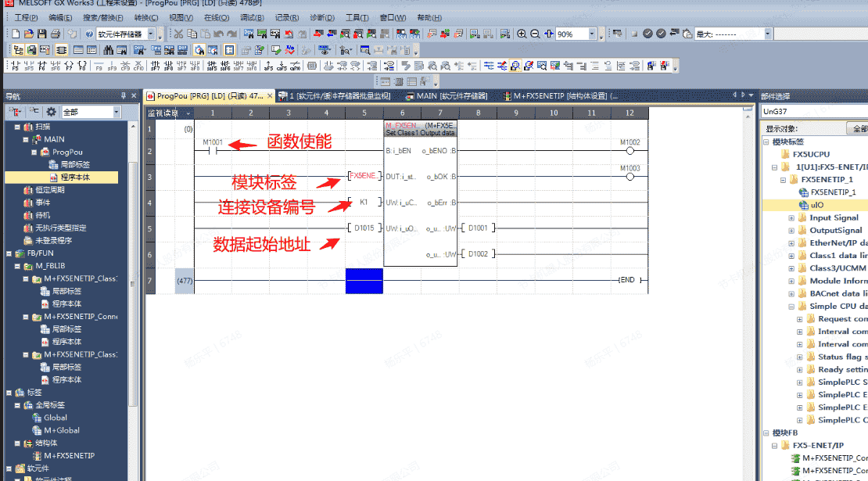Collapse the MAIN program tree node
The width and height of the screenshot is (868, 481).
point(27,139)
